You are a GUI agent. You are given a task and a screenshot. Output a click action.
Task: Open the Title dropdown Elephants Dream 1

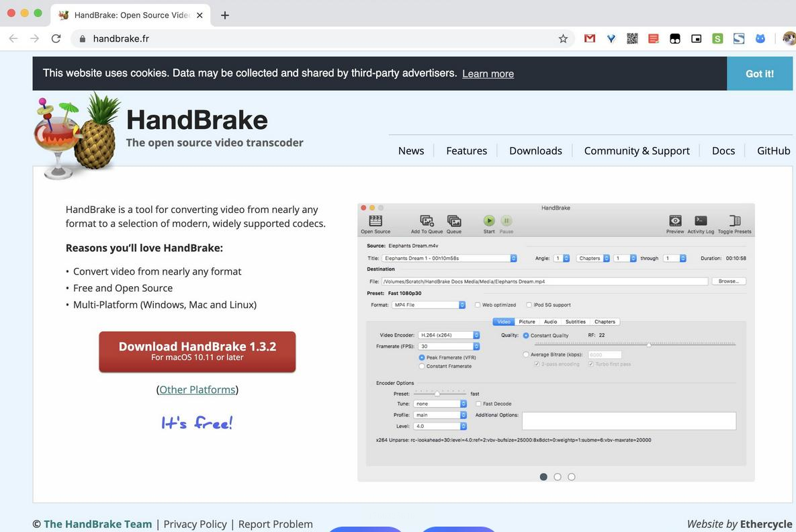[x=449, y=259]
